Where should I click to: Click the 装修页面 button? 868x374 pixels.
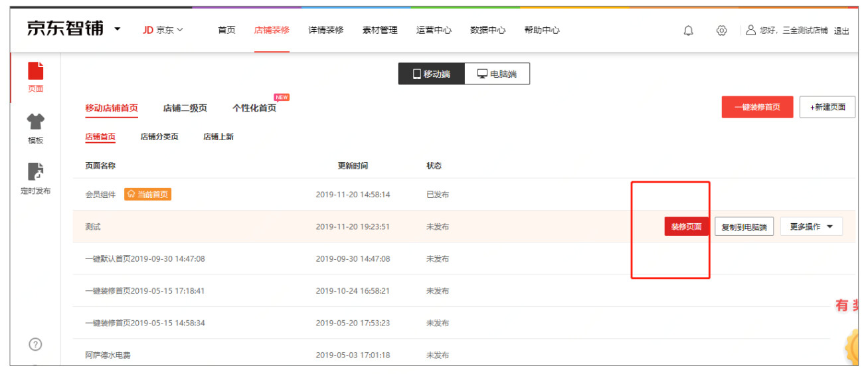[686, 227]
